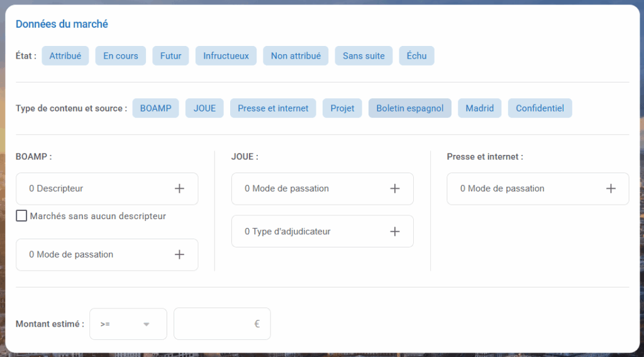Image resolution: width=644 pixels, height=357 pixels.
Task: Toggle the En cours state filter
Action: [x=121, y=55]
